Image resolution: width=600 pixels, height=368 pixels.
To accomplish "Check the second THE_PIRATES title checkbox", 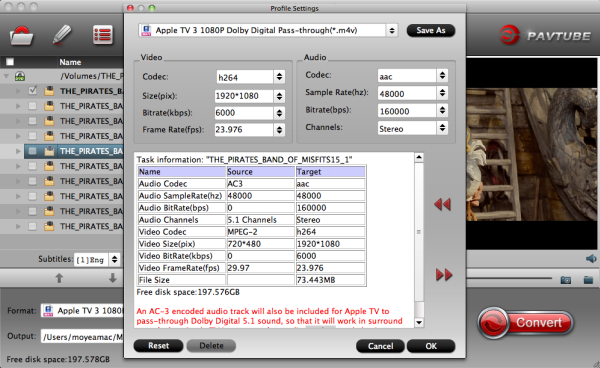I will click(33, 106).
